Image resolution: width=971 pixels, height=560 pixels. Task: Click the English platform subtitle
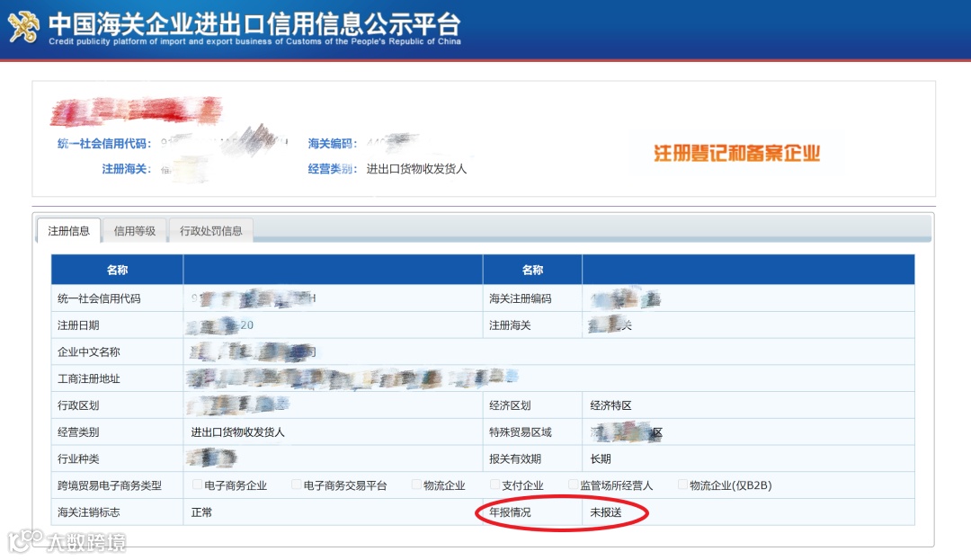254,41
